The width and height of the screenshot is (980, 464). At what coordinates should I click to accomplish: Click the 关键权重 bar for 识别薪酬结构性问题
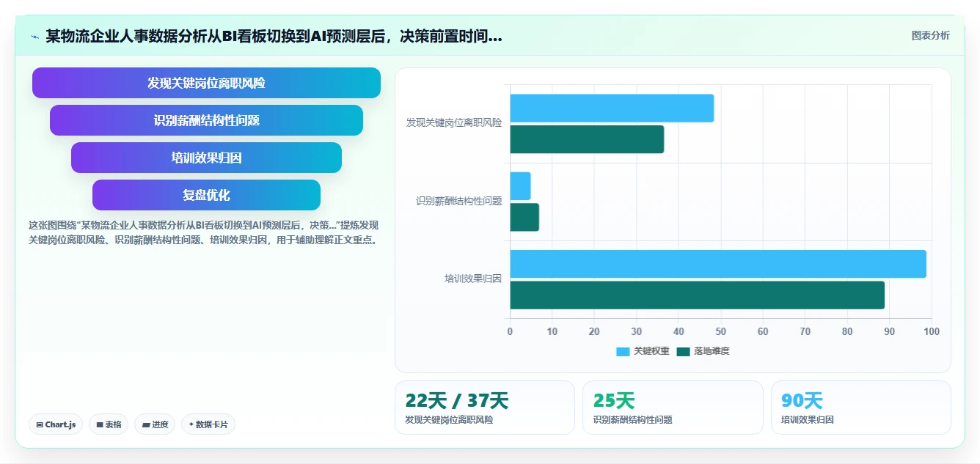(x=520, y=186)
